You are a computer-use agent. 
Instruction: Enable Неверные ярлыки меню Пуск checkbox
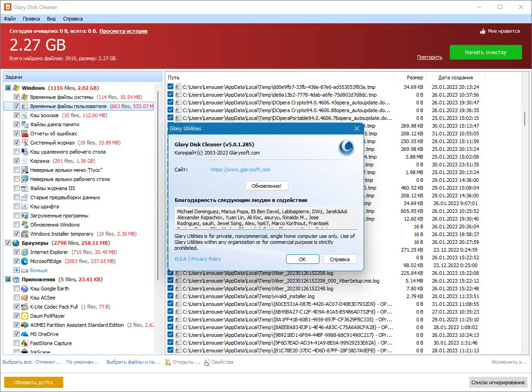coord(16,170)
